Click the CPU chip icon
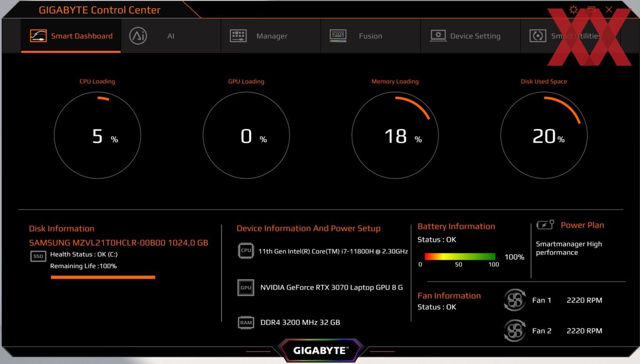Viewport: 640px width, 364px height. tap(246, 251)
